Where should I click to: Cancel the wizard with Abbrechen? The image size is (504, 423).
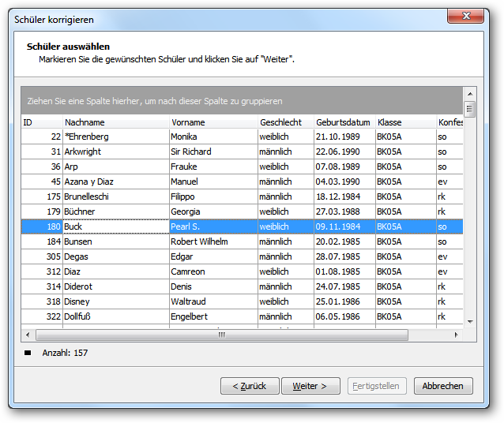[x=443, y=386]
